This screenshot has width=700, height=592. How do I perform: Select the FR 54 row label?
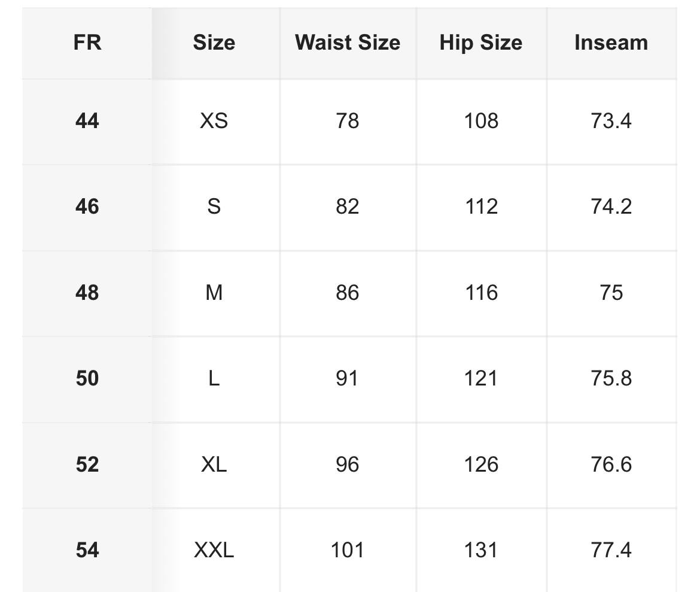87,551
